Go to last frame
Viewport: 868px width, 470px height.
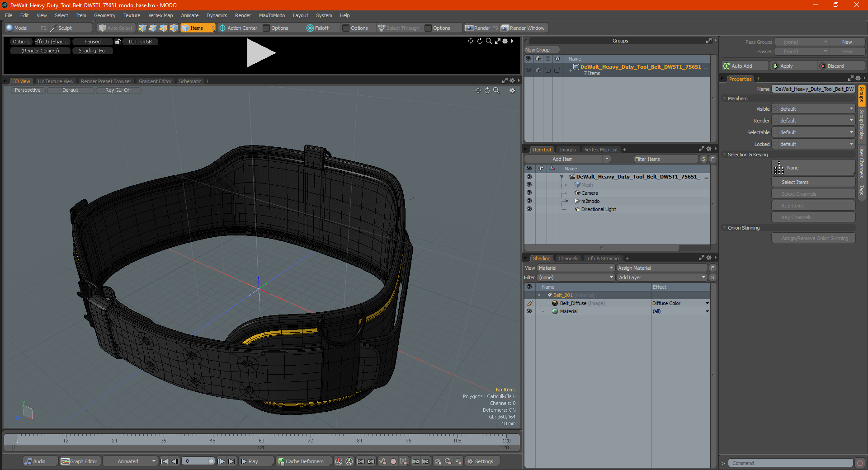pyautogui.click(x=232, y=461)
